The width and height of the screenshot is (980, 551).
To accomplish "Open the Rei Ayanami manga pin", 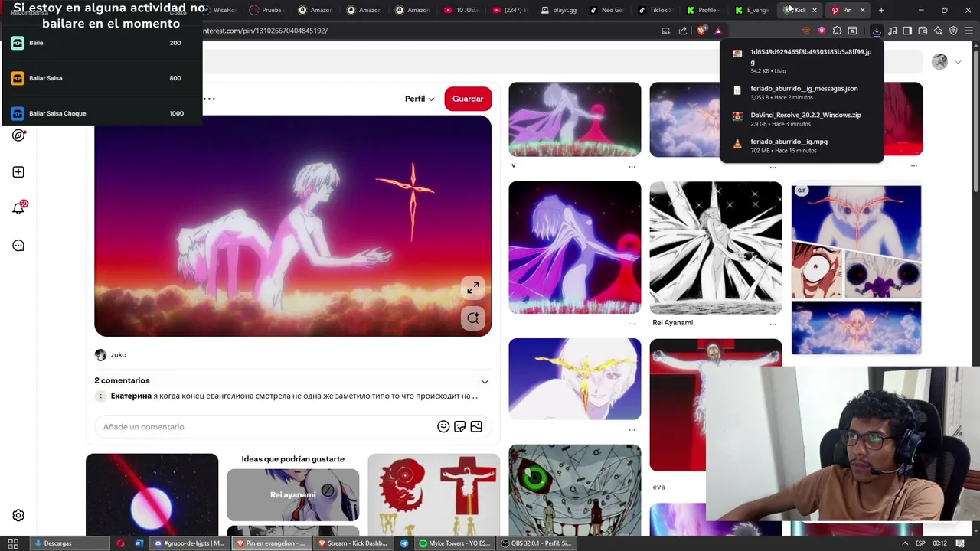I will 715,248.
